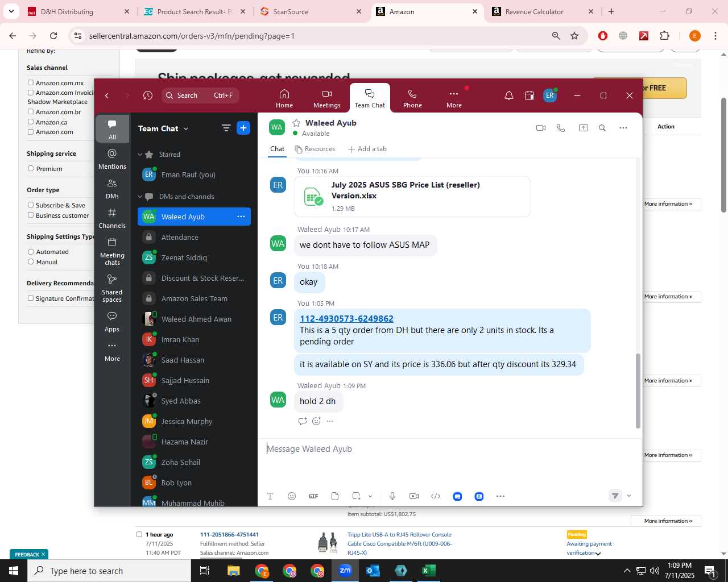Collapse DMs and channels section

tap(140, 197)
